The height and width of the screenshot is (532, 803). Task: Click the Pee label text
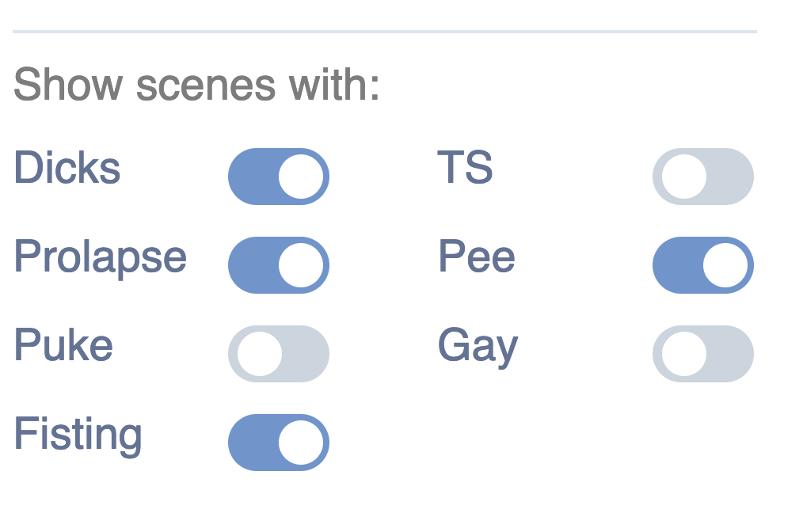point(477,256)
